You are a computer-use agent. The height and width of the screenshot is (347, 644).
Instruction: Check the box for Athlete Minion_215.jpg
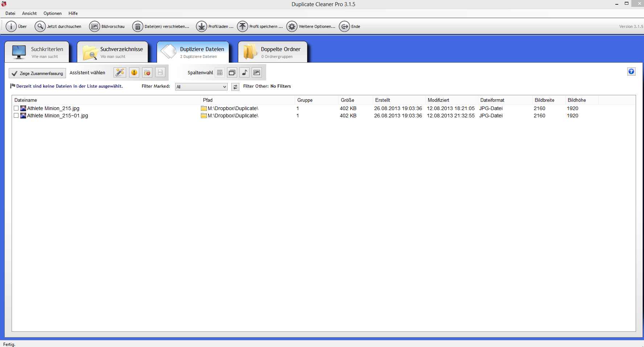pos(16,108)
